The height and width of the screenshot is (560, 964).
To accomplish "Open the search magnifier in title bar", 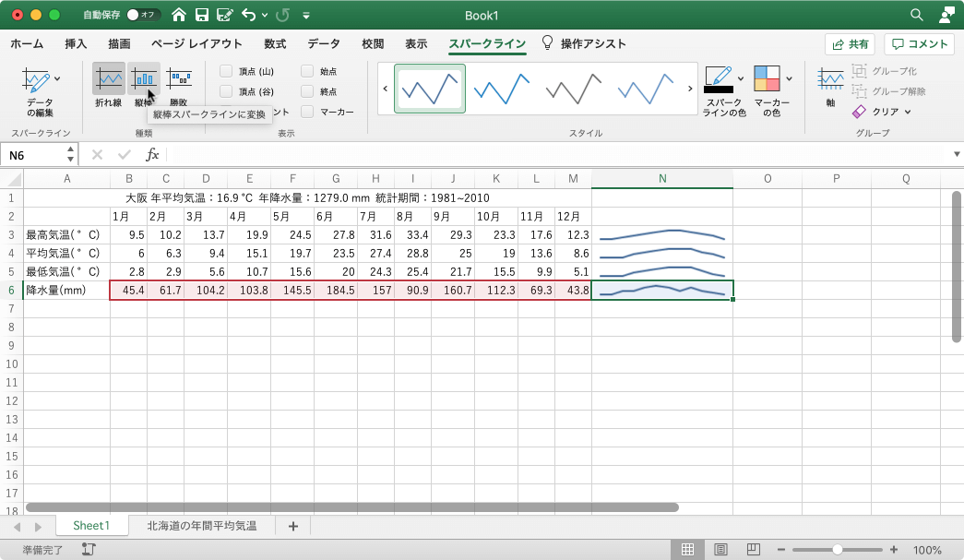I will [917, 15].
